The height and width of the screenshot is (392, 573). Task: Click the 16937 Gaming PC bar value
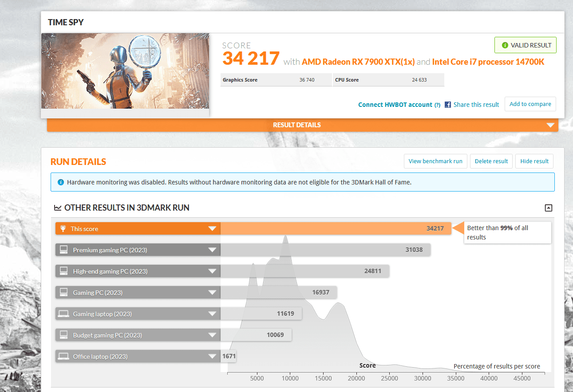[x=320, y=293]
